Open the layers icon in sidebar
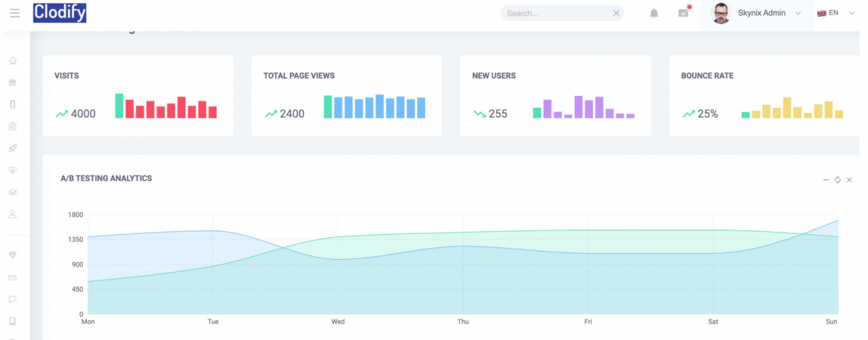The height and width of the screenshot is (340, 868). 12,192
